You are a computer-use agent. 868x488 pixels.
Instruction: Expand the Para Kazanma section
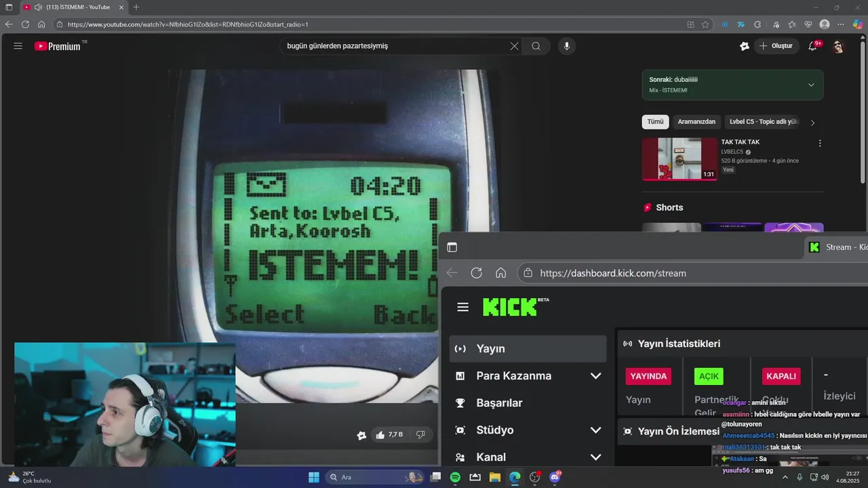[595, 376]
